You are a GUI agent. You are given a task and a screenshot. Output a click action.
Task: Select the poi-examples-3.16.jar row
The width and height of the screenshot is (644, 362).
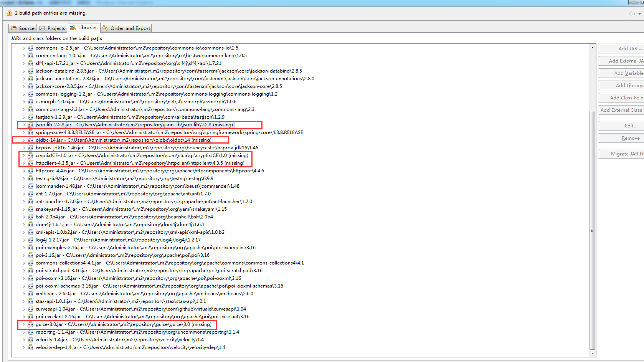pos(146,248)
